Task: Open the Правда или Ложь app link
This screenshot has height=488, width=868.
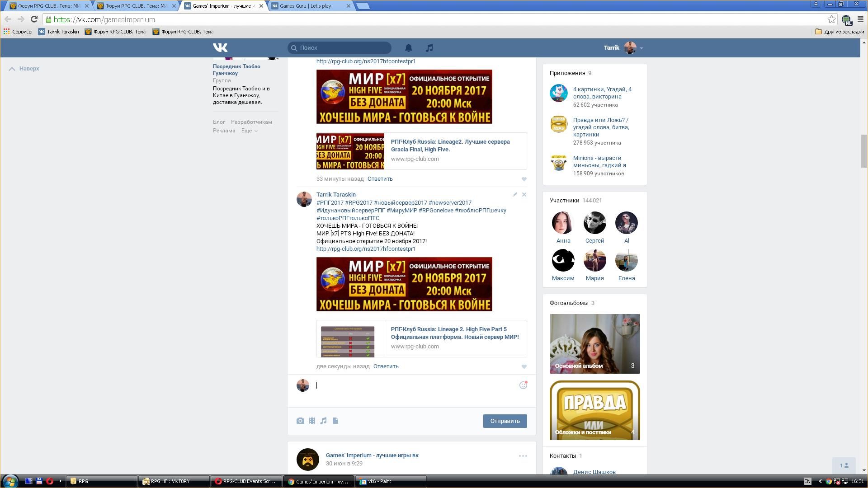Action: (x=601, y=127)
